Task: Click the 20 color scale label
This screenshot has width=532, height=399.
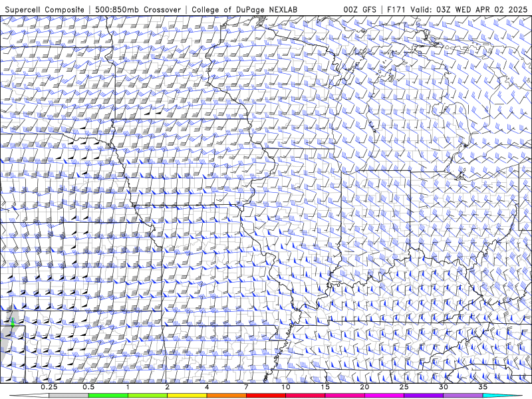Action: tap(364, 387)
